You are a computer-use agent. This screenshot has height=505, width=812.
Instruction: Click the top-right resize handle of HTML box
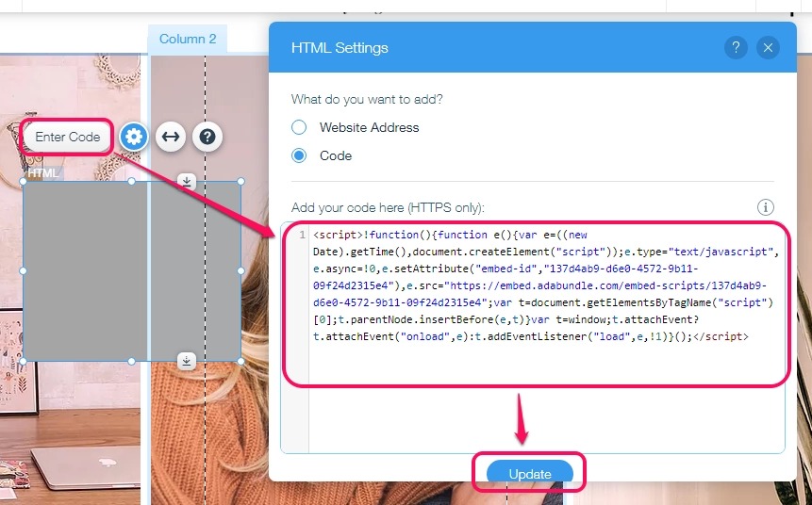240,182
